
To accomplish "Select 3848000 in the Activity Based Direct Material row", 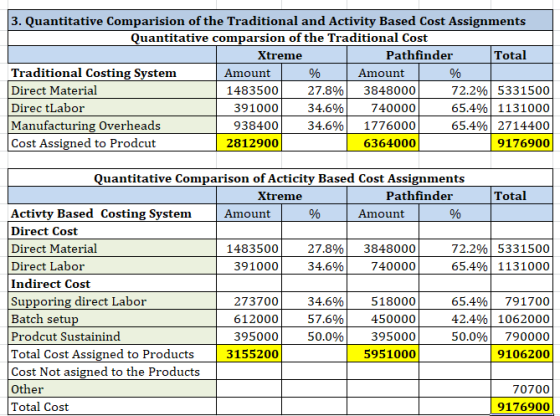I will pos(382,249).
